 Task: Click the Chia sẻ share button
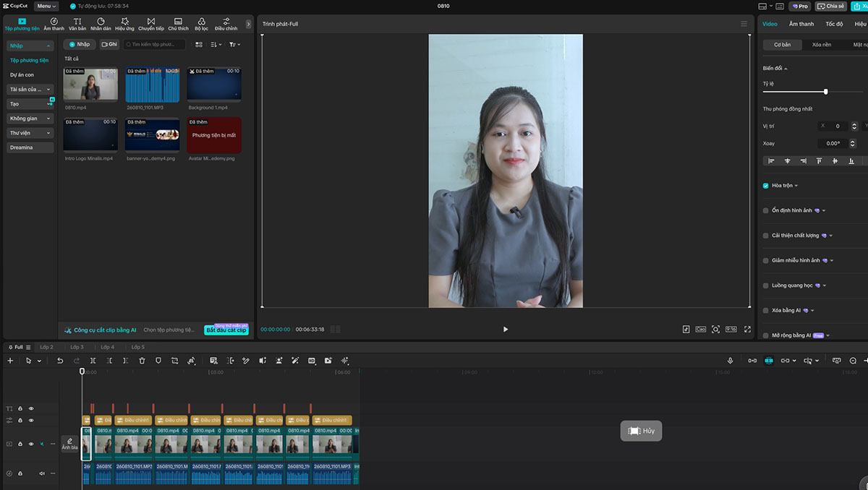pos(831,6)
